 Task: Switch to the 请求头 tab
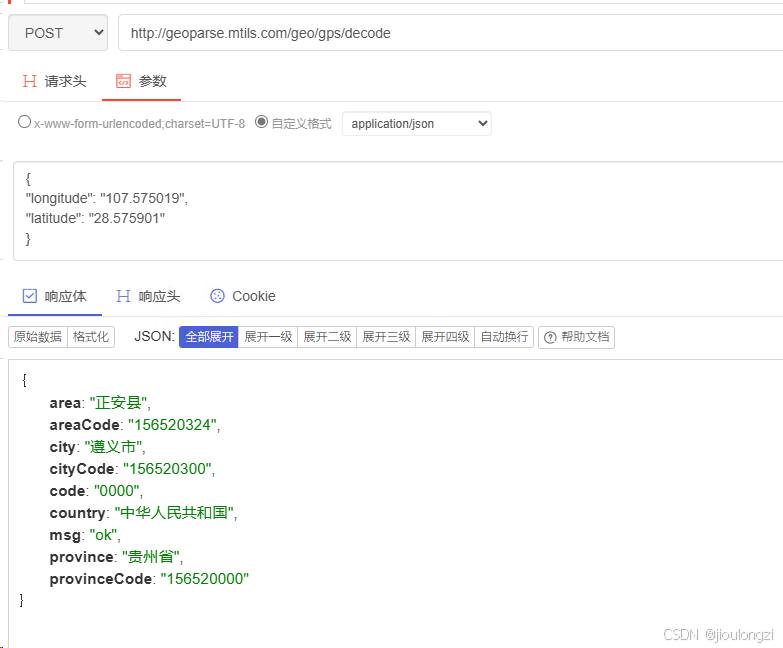tap(54, 81)
